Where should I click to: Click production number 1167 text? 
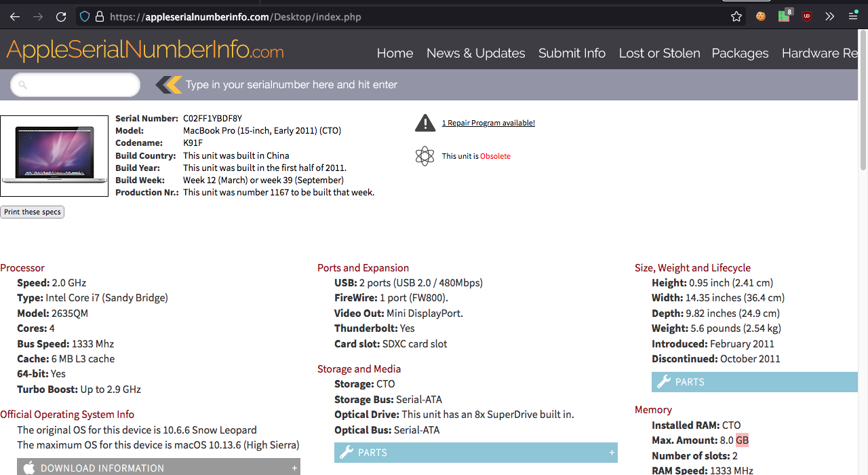tap(279, 192)
